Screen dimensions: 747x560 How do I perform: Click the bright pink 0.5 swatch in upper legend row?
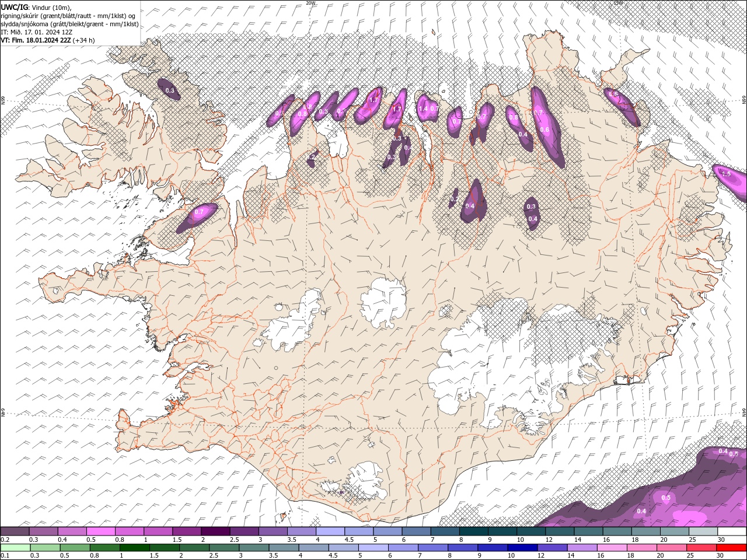click(x=101, y=531)
